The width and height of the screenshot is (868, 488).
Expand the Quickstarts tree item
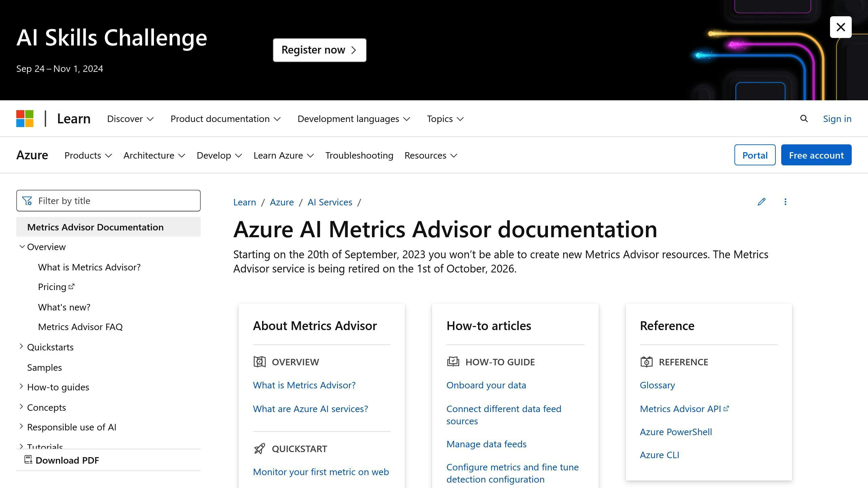coord(21,347)
